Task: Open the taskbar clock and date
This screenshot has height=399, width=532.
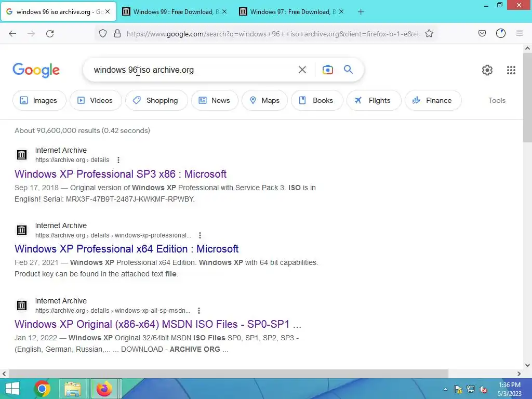Action: [509, 389]
